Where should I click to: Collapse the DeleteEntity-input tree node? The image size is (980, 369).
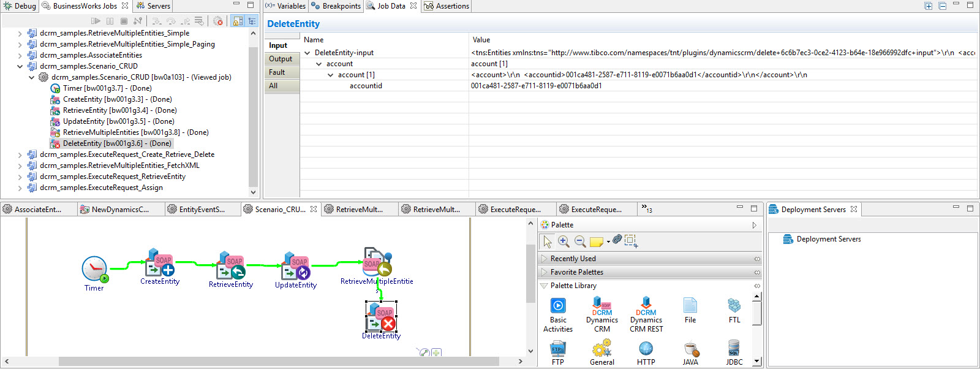307,53
